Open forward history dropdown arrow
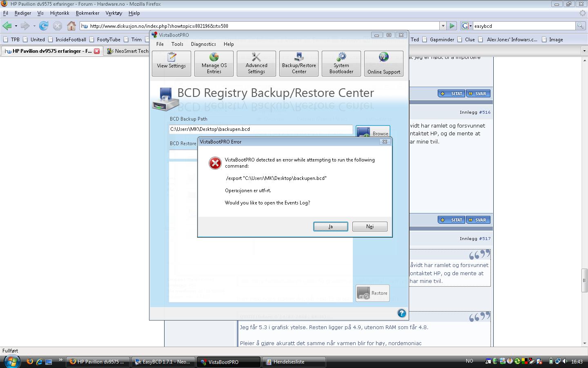 pyautogui.click(x=34, y=26)
